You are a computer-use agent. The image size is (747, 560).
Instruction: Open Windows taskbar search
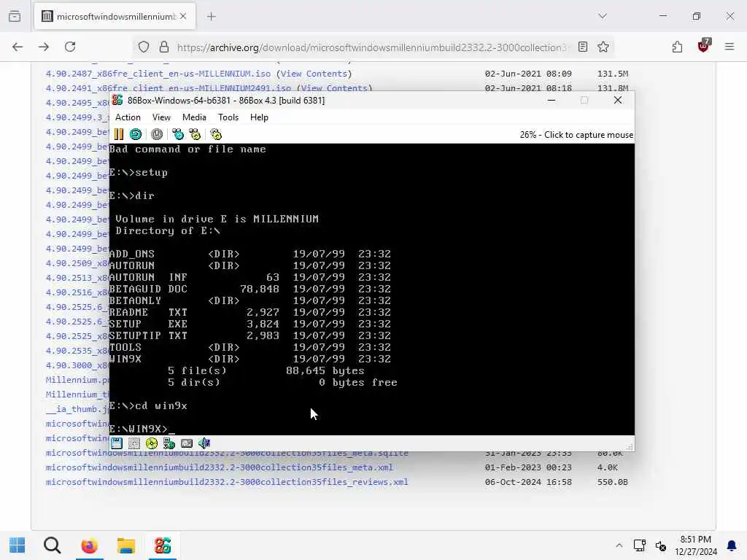(53, 545)
